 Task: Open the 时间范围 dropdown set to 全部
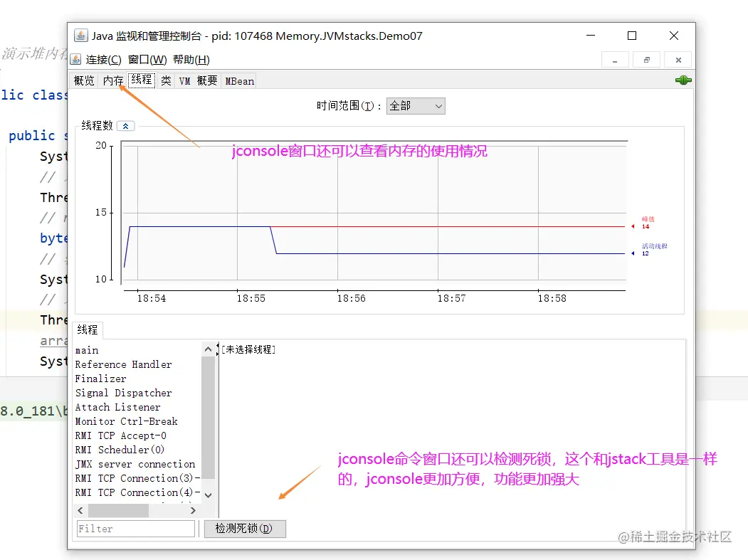click(x=416, y=106)
